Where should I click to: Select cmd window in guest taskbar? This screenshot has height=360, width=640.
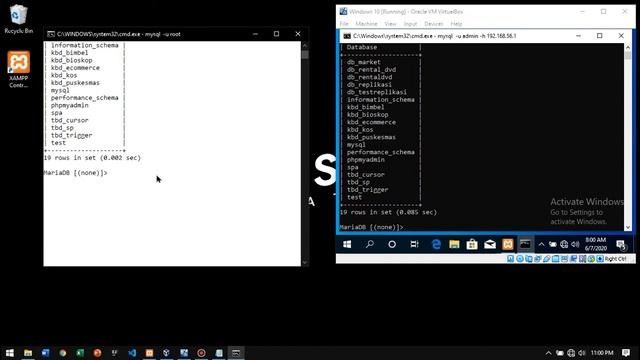525,244
